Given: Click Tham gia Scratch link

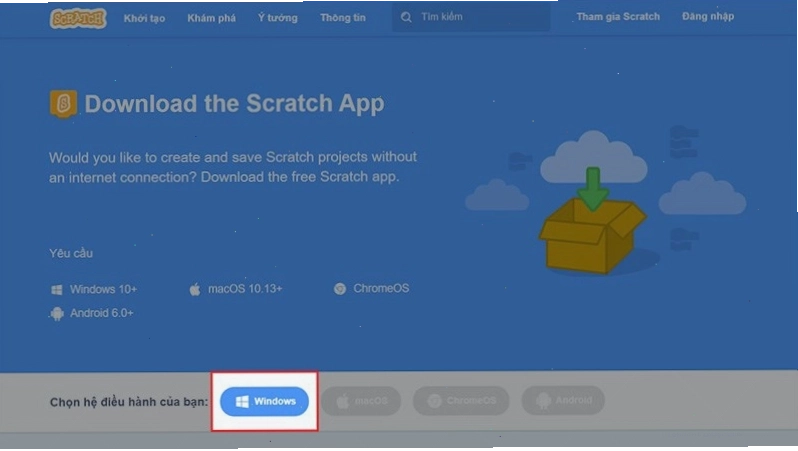Looking at the screenshot, I should click(x=618, y=16).
